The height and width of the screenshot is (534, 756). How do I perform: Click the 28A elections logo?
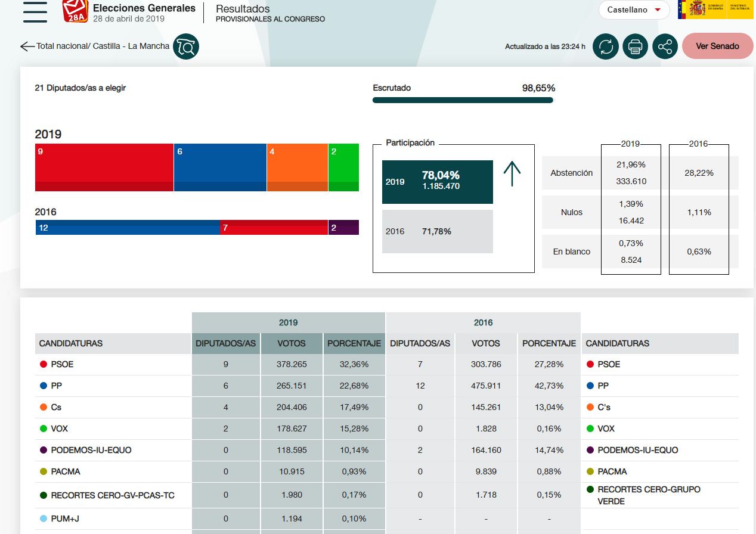75,11
